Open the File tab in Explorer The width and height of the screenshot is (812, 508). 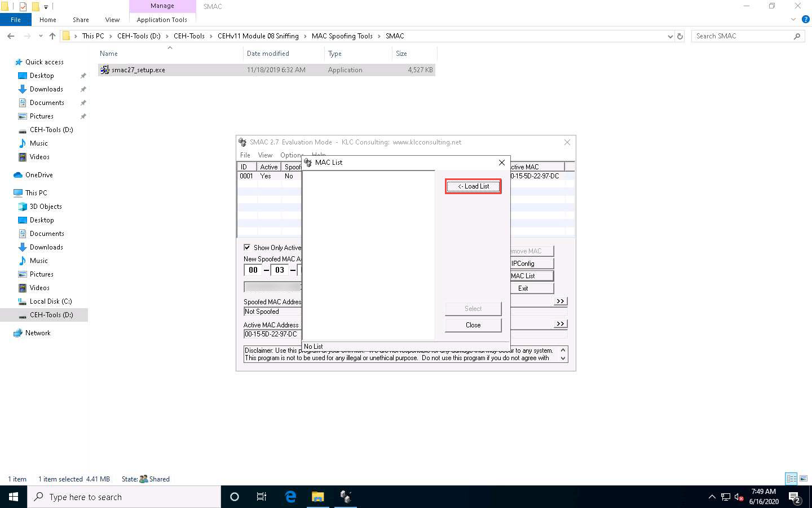click(x=16, y=20)
